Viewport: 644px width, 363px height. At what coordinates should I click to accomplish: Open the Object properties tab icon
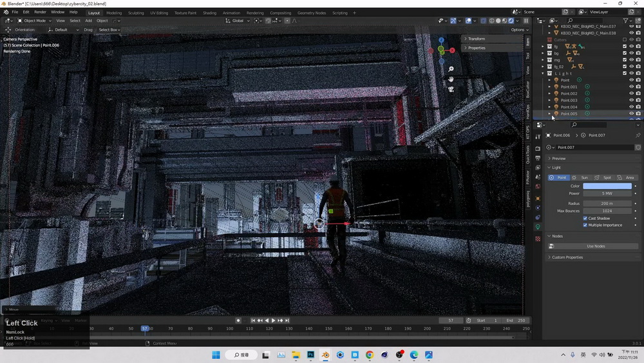538,198
